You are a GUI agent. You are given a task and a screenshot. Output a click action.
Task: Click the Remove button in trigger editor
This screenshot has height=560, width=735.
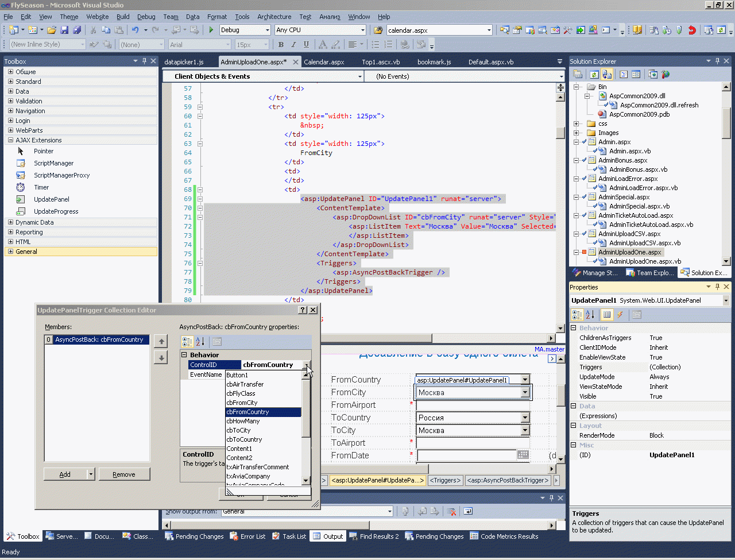point(124,474)
